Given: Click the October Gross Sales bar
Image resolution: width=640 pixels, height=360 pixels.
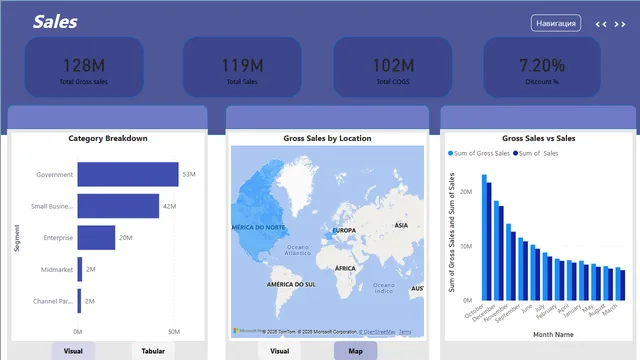Looking at the screenshot, I should click(484, 238).
